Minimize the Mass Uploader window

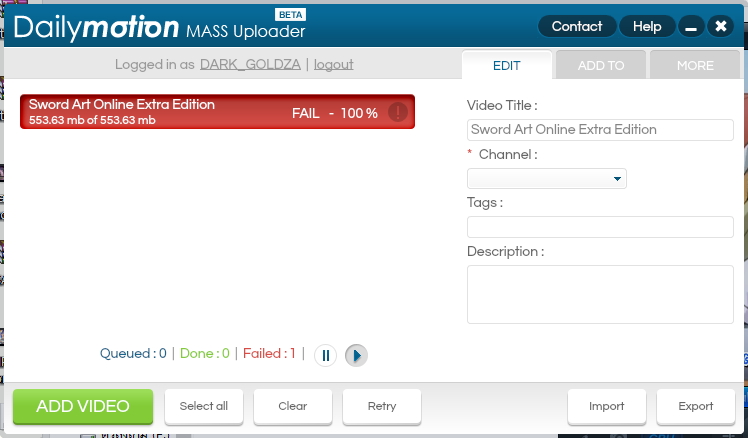[x=691, y=26]
